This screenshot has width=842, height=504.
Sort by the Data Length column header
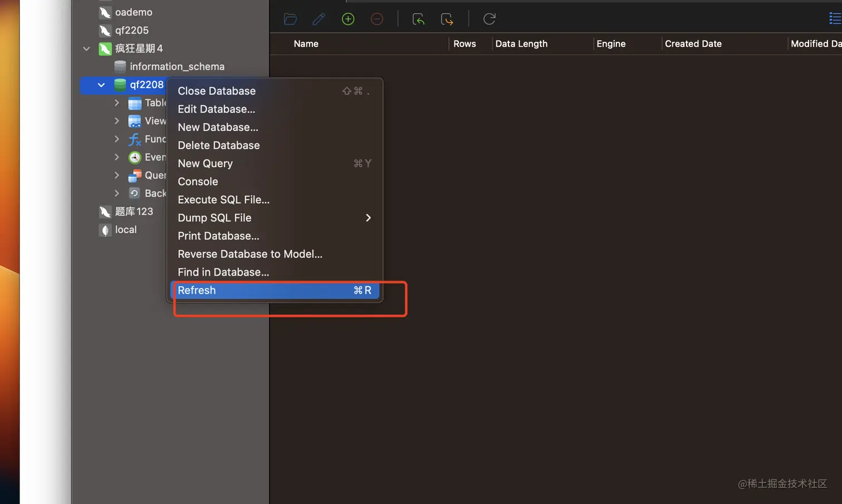[x=521, y=44]
